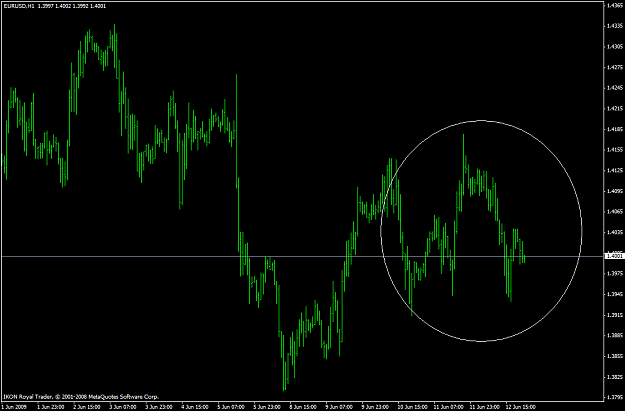Viewport: 625px width, 411px height.
Task: Click the IKON Royal Trader copyright text
Action: click(x=81, y=397)
